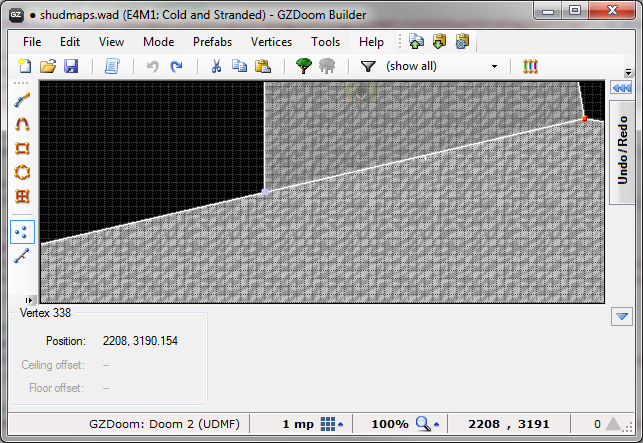Click the warnings triangle icon in status bar
643x443 pixels.
pos(613,424)
